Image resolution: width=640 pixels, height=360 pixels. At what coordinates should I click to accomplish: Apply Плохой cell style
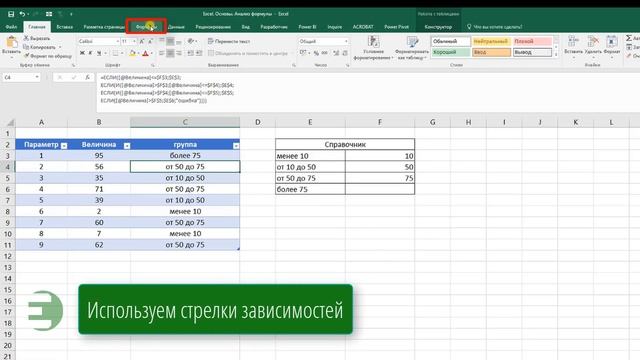pyautogui.click(x=532, y=41)
